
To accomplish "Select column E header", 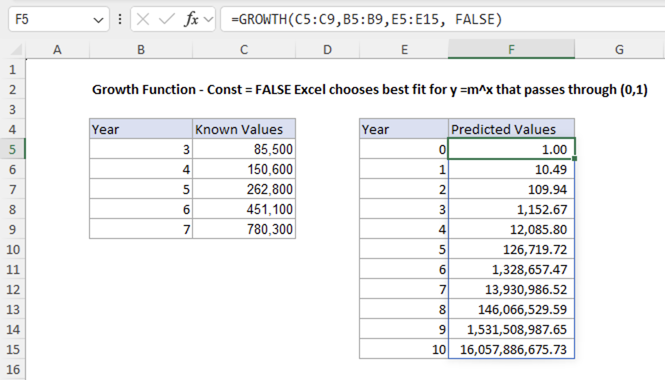I will click(404, 50).
